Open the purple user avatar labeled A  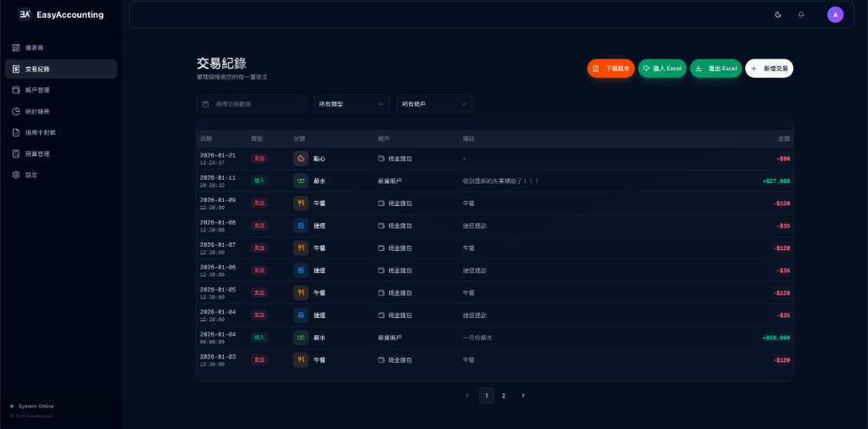pyautogui.click(x=835, y=14)
